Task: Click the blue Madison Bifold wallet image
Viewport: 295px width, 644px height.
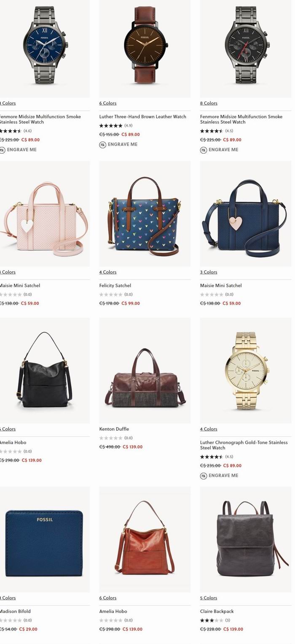Action: click(44, 540)
